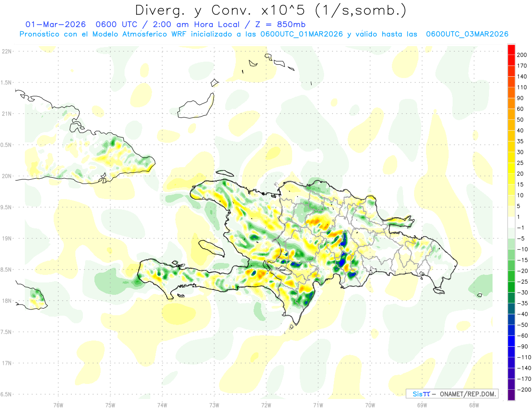Viewport: 532px width, 411px height.
Task: Click the "76W" longitude label
Action: click(58, 405)
